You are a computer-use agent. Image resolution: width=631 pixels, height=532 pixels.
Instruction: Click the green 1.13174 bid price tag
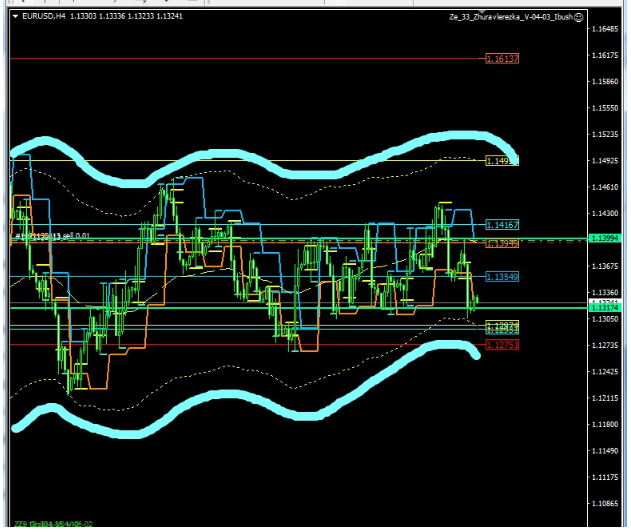(605, 308)
